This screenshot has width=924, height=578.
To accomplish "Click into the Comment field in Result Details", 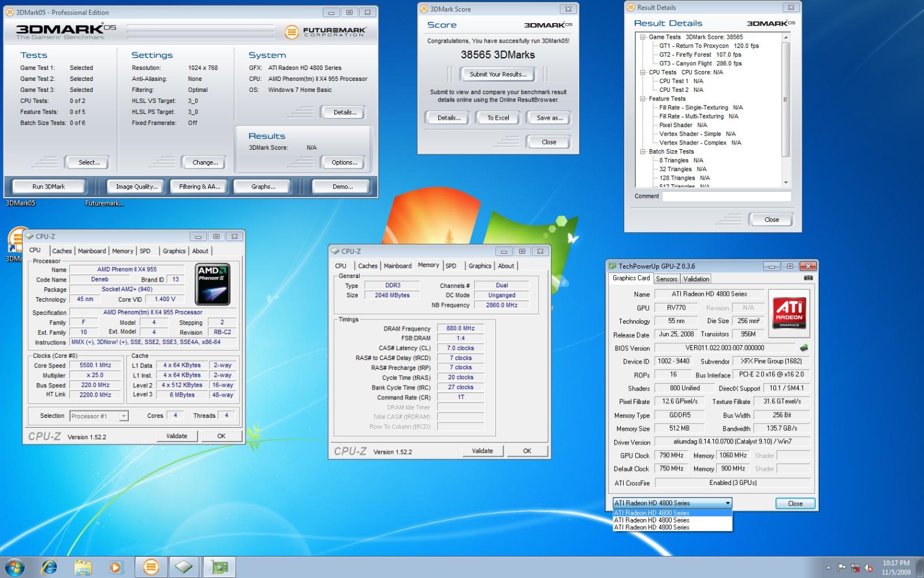I will click(726, 196).
